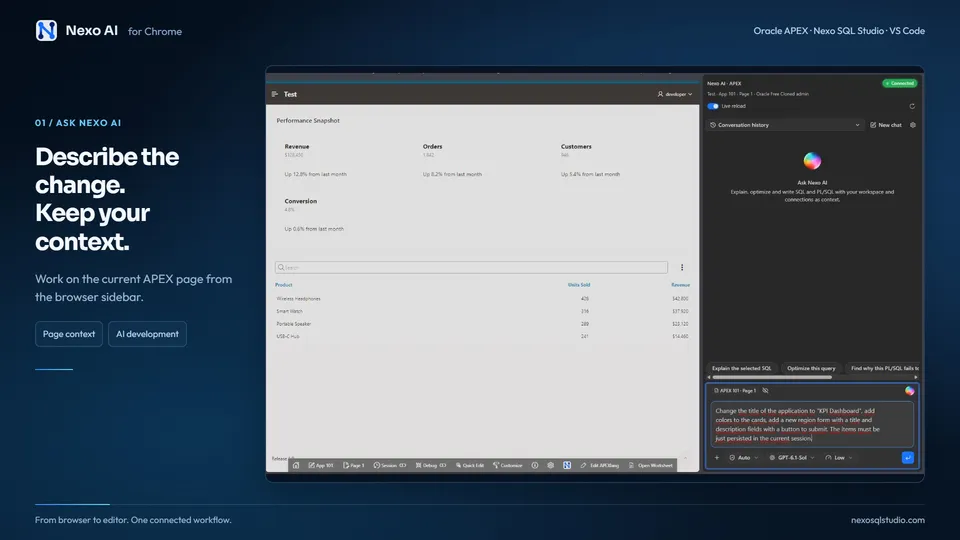This screenshot has width=960, height=540.
Task: Click Open Worksheet in the developer toolbar
Action: tap(650, 465)
